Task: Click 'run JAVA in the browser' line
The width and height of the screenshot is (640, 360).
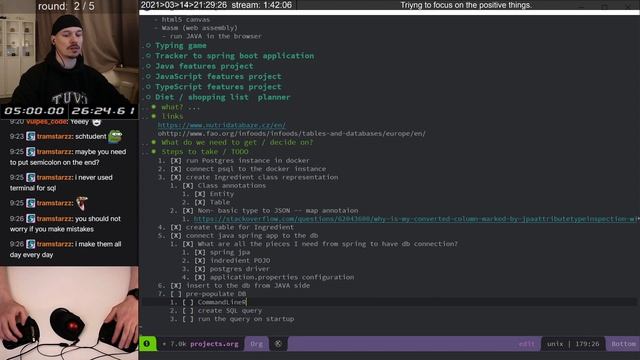Action: pyautogui.click(x=216, y=36)
